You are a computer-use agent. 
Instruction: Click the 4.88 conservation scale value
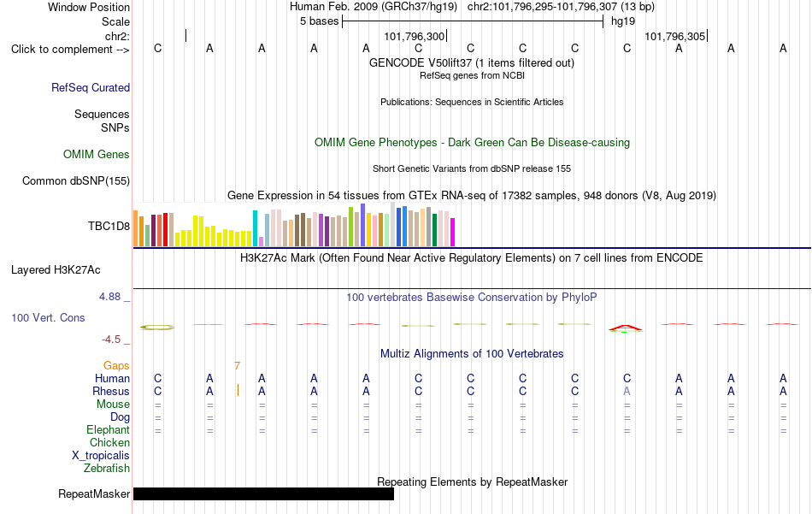[x=109, y=297]
